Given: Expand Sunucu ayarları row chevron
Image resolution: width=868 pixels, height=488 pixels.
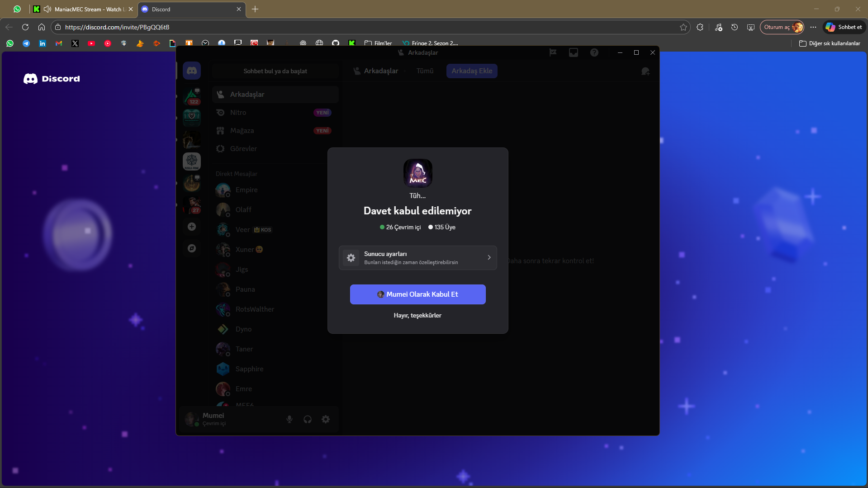Looking at the screenshot, I should tap(489, 257).
